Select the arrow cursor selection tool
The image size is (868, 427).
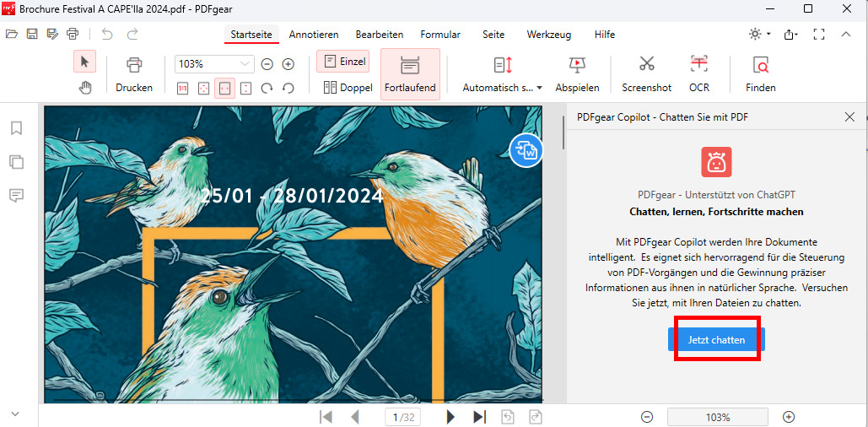tap(84, 62)
